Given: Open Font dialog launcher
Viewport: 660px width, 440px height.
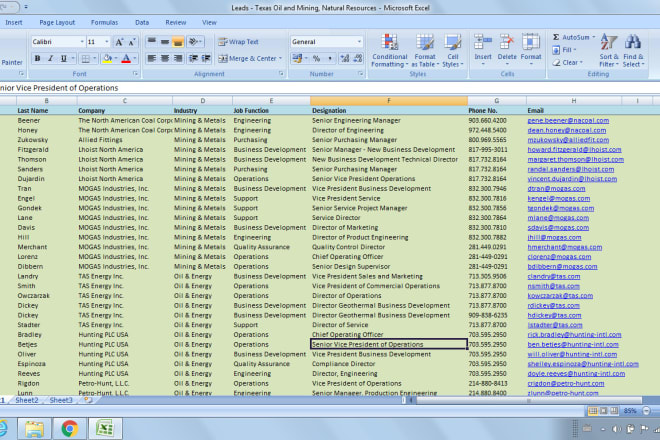Looking at the screenshot, I should tap(136, 74).
